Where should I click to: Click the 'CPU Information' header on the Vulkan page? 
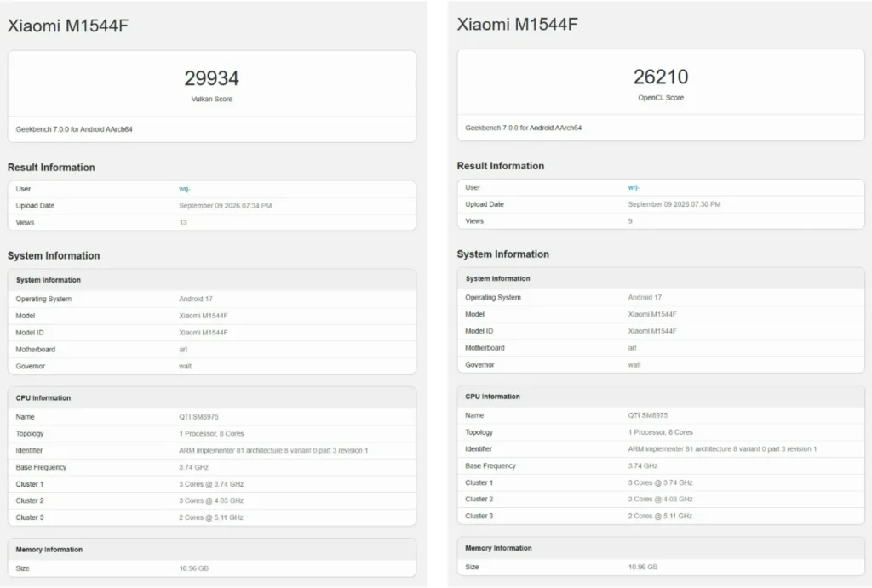click(43, 398)
